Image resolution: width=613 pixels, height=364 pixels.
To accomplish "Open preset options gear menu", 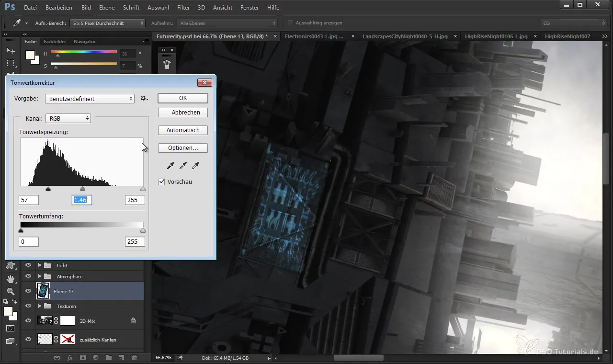I will click(x=144, y=99).
